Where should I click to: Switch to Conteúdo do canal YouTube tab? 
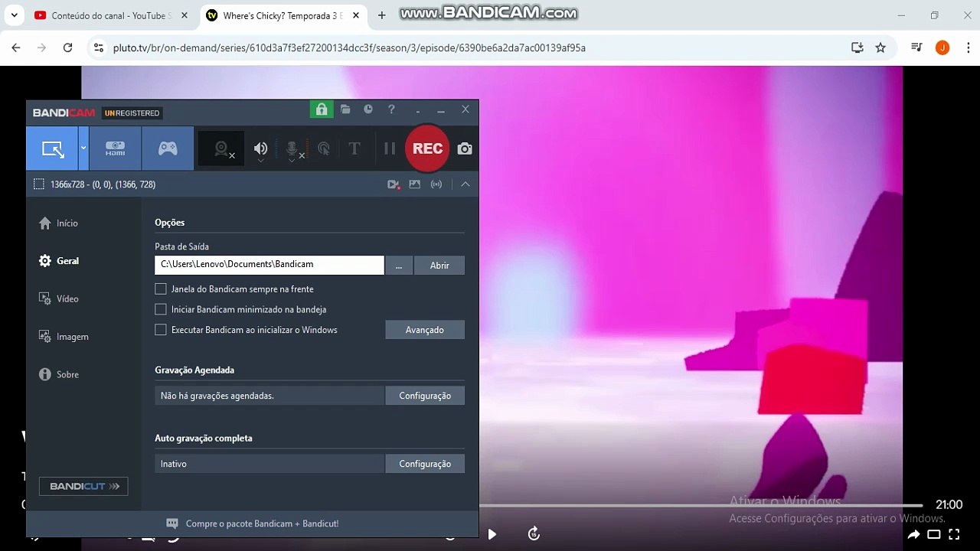(x=111, y=15)
